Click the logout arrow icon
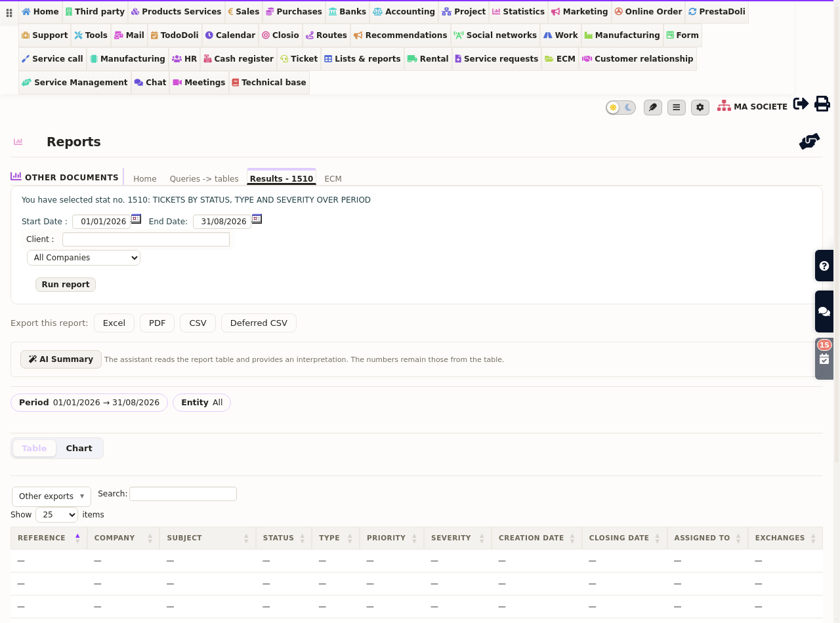 (x=801, y=104)
